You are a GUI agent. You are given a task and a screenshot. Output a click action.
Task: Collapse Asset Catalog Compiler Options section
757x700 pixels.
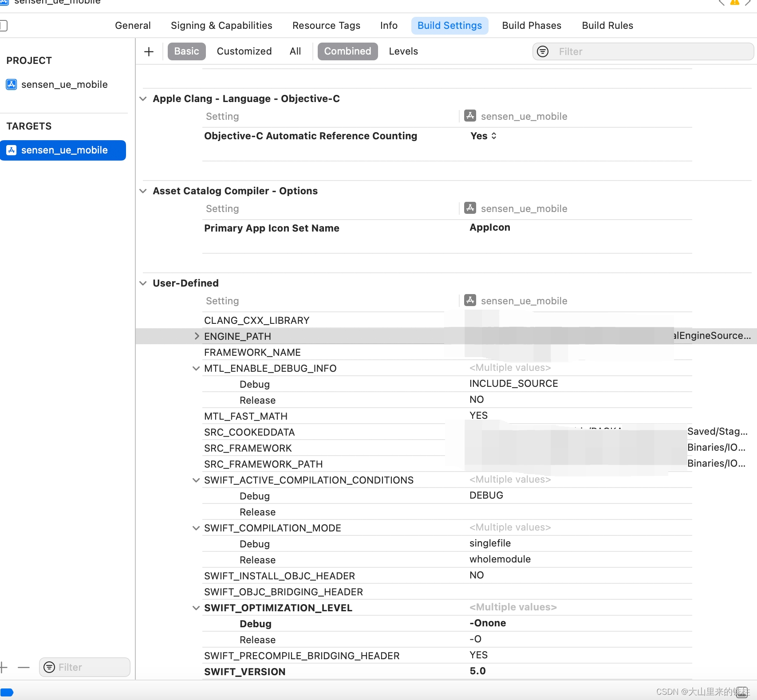pos(143,191)
